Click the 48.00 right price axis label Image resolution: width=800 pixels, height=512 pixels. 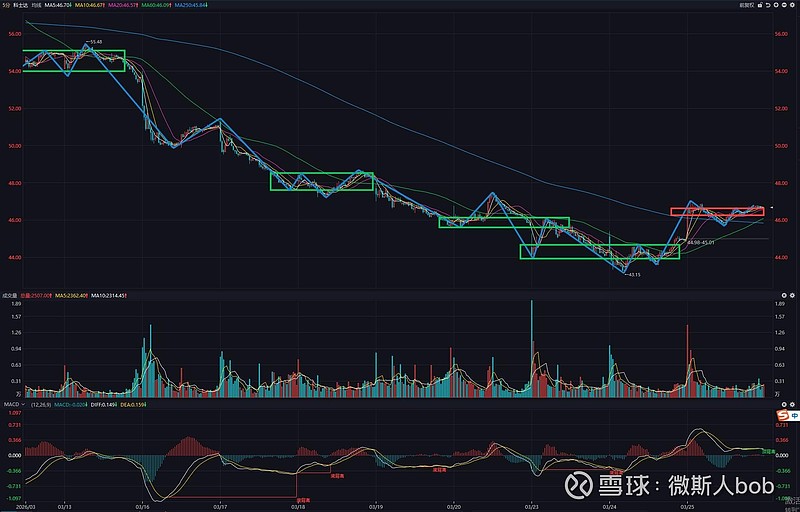coord(781,183)
